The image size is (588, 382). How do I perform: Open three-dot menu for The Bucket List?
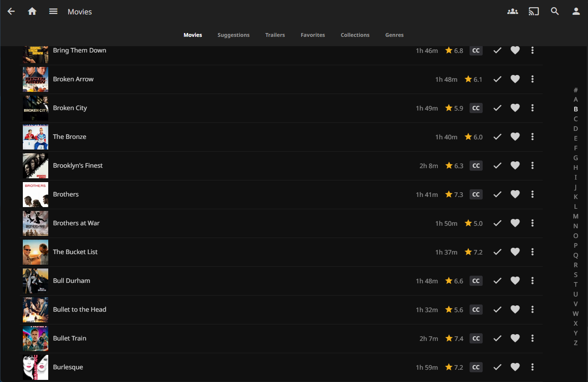click(x=532, y=252)
